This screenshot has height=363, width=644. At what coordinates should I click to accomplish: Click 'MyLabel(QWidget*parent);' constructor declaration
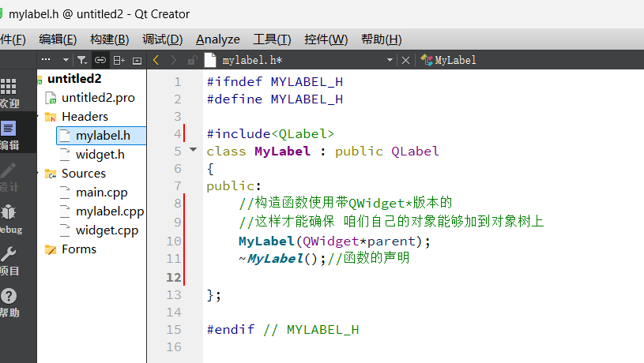tap(334, 241)
